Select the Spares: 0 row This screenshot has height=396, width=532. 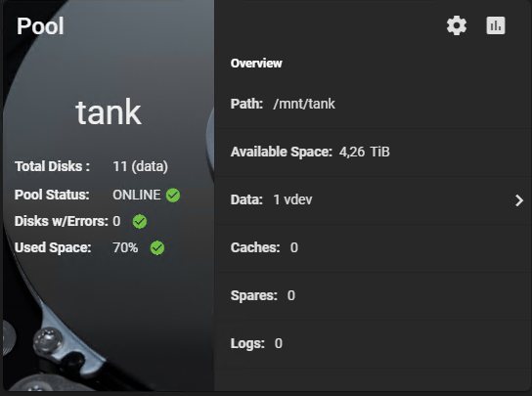tap(373, 296)
